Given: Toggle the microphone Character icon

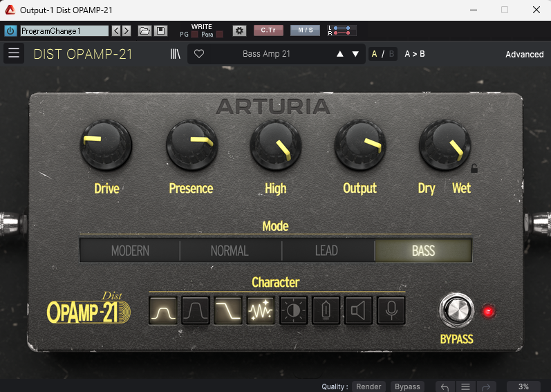Looking at the screenshot, I should pos(391,310).
